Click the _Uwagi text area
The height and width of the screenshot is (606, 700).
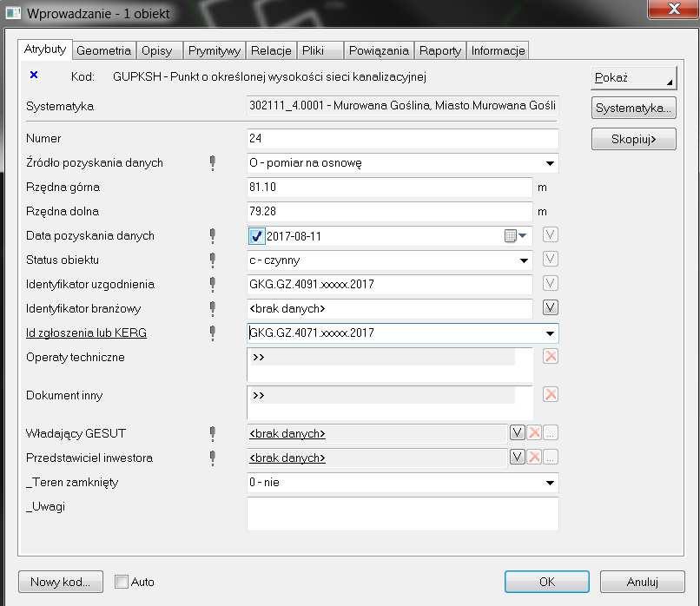click(402, 514)
